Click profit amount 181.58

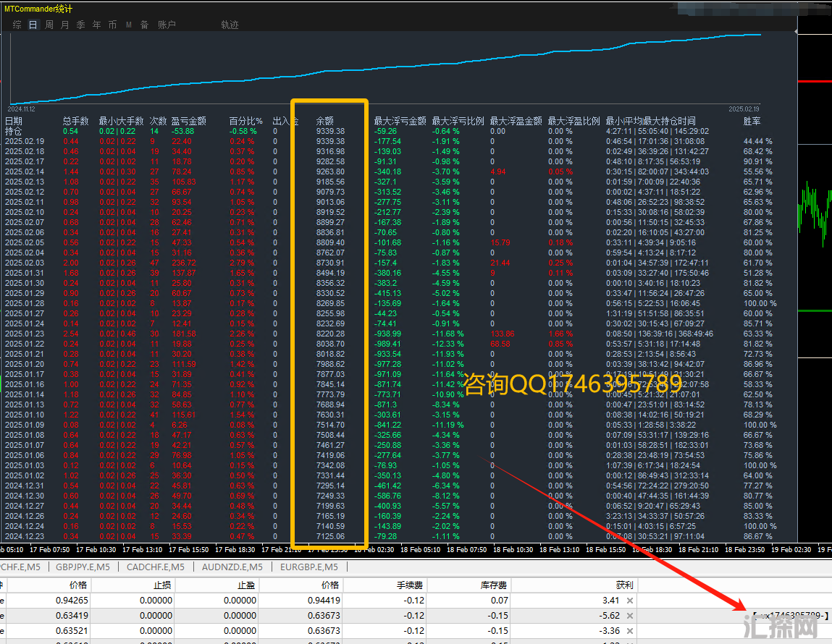pos(184,334)
